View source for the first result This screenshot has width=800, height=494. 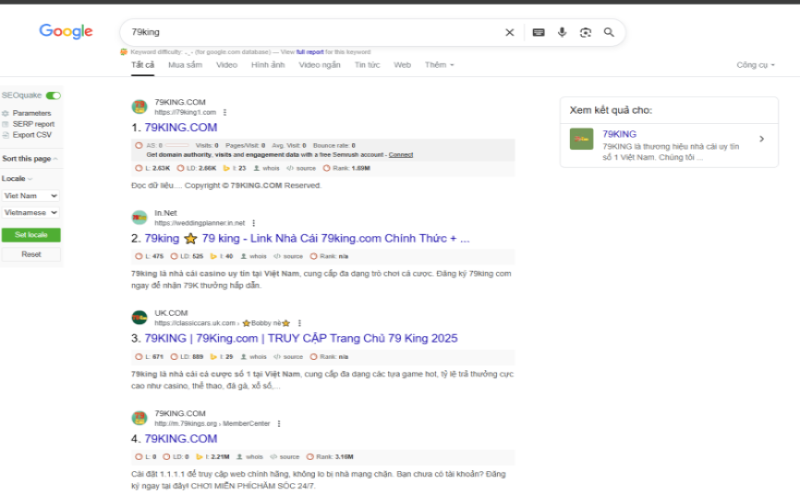pos(301,168)
